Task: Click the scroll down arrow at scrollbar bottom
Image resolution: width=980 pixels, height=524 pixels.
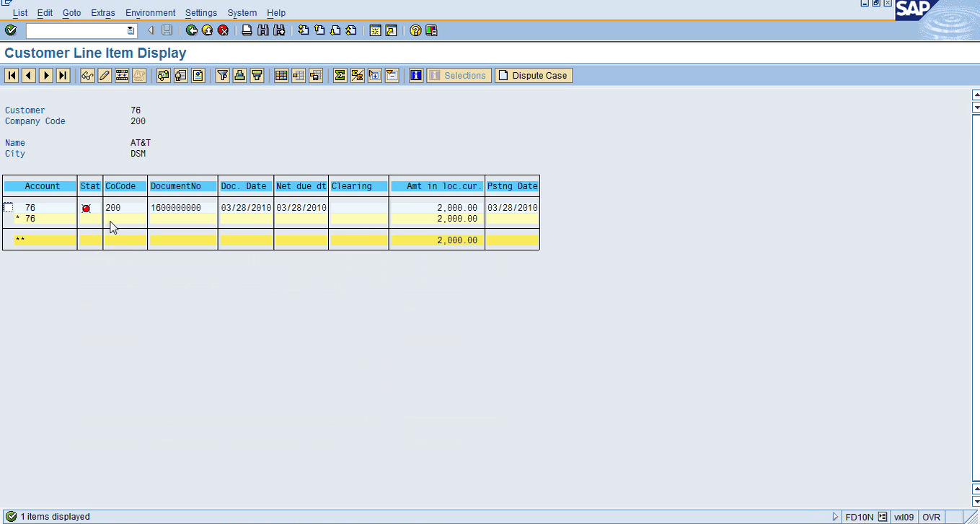Action: [976, 501]
